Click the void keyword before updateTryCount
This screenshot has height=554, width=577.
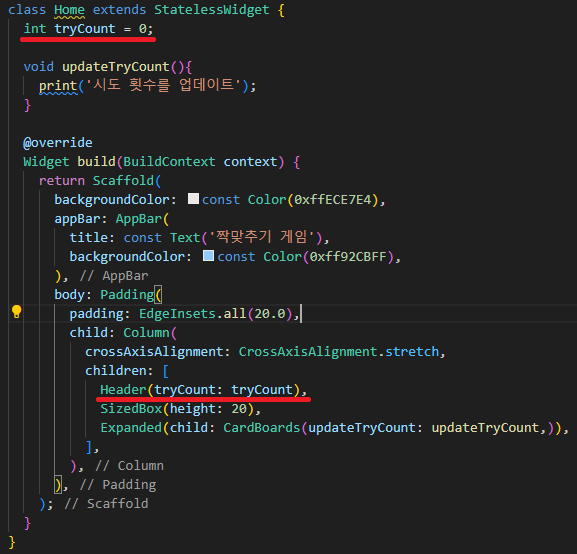(39, 67)
